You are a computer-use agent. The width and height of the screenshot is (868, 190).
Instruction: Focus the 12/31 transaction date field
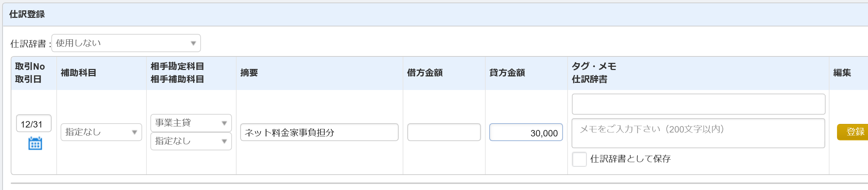pos(34,124)
